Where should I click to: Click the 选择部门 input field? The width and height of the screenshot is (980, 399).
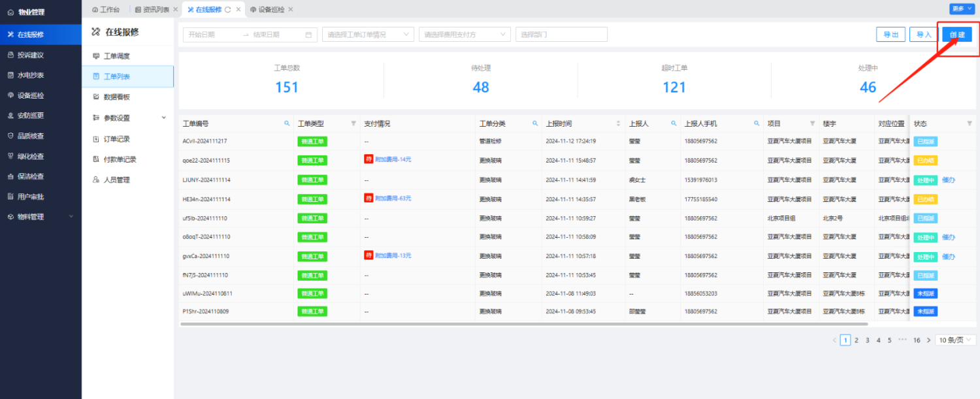tap(561, 35)
